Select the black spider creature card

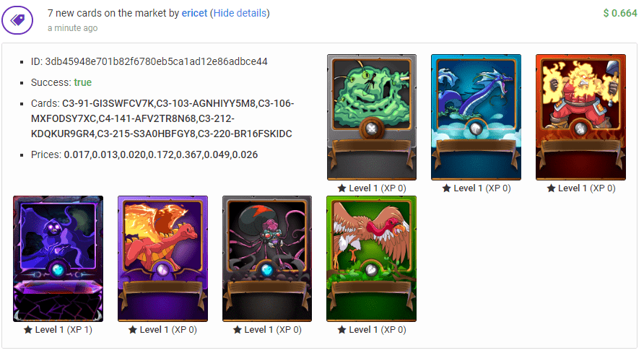[267, 258]
